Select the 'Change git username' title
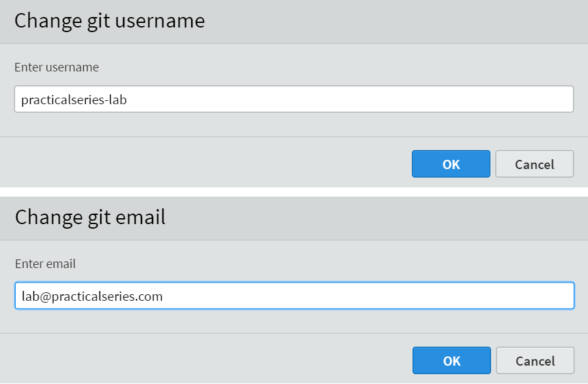Image resolution: width=588 pixels, height=384 pixels. (x=109, y=21)
